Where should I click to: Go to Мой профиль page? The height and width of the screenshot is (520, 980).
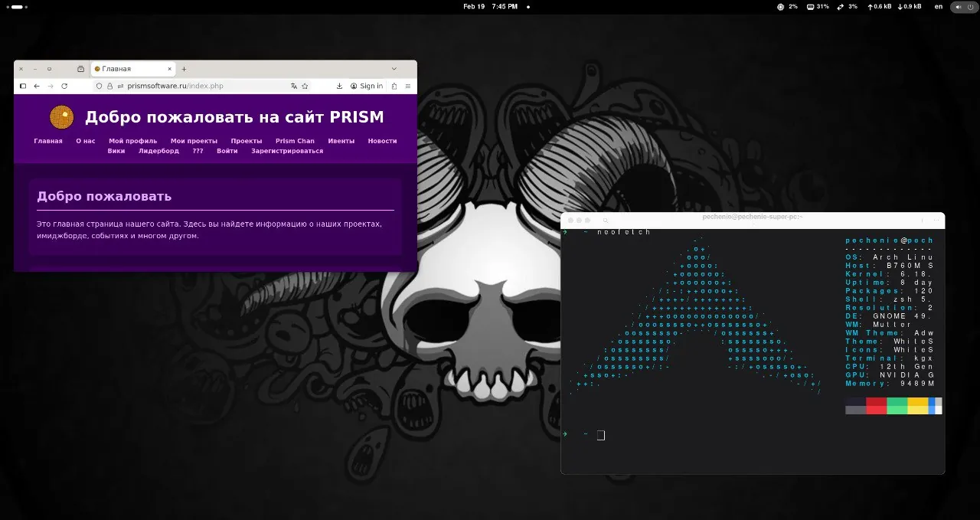pos(132,141)
